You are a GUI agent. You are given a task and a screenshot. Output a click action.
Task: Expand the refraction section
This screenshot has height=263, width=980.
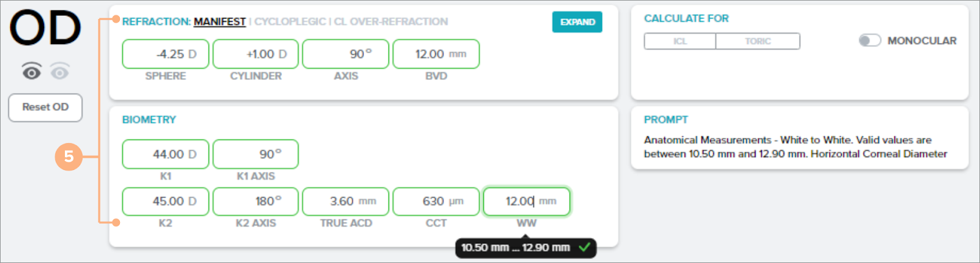pos(577,22)
